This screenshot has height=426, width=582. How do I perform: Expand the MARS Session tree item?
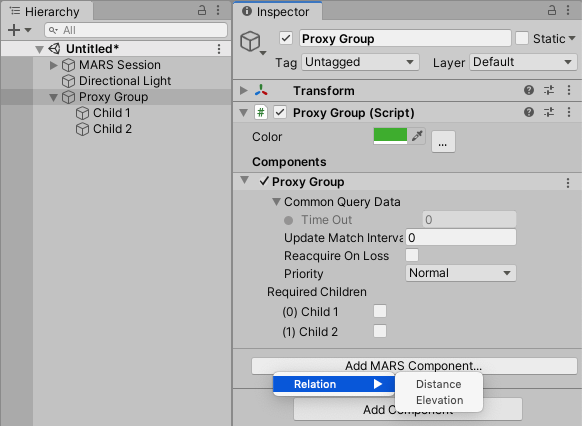pos(53,65)
